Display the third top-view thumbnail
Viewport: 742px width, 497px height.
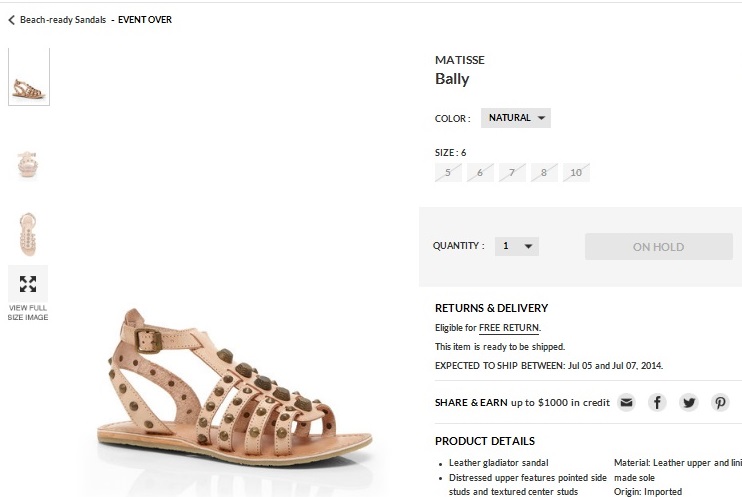click(x=28, y=234)
